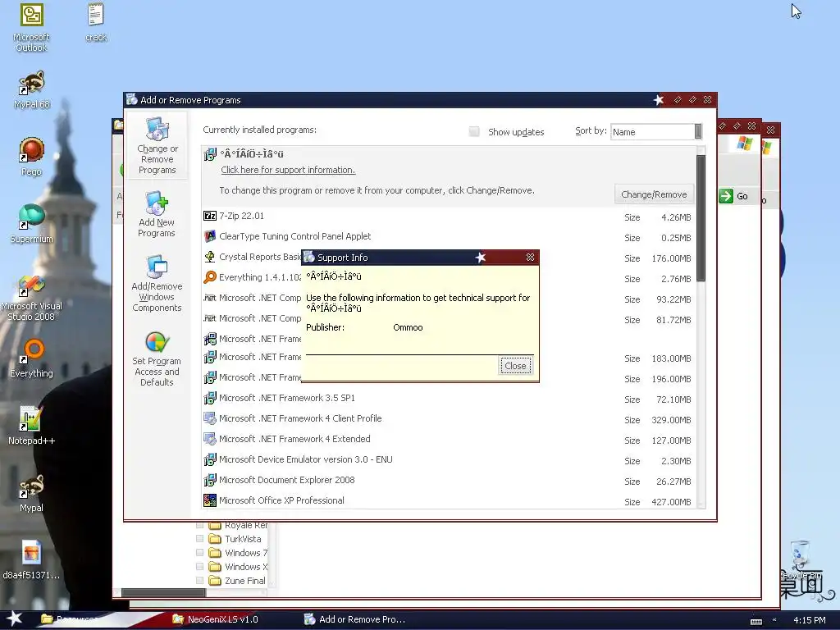Check the TurkVista folder checkbox
The height and width of the screenshot is (630, 840).
point(200,539)
